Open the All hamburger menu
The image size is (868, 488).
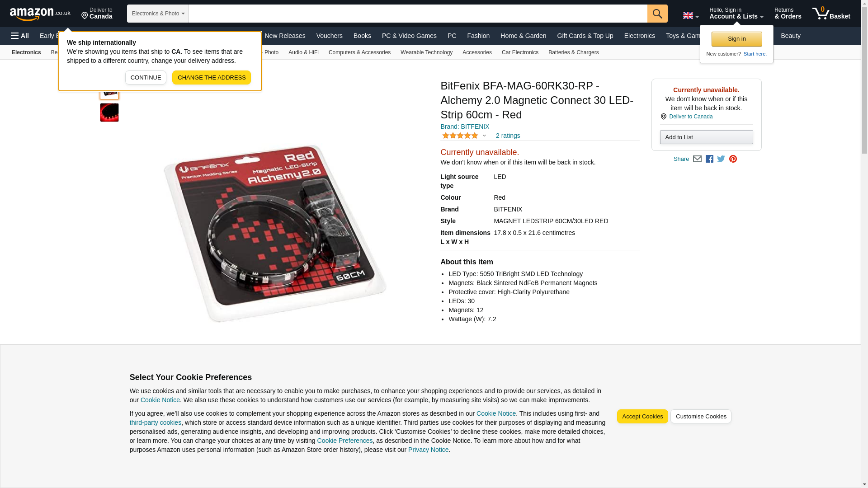20,36
